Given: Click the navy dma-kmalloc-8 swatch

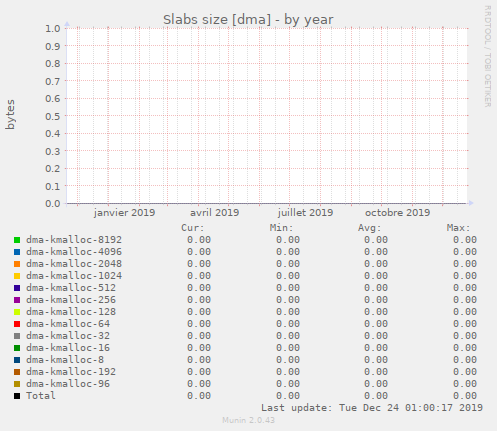Looking at the screenshot, I should (17, 360).
